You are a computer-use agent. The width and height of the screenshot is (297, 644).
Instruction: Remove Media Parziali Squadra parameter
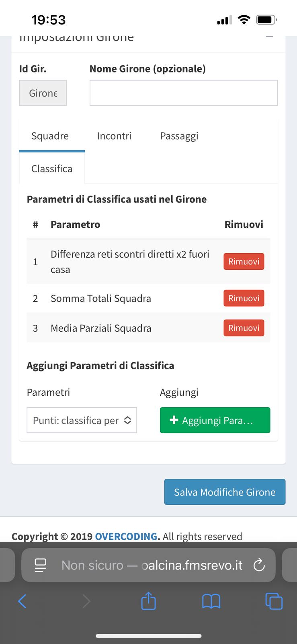(244, 328)
